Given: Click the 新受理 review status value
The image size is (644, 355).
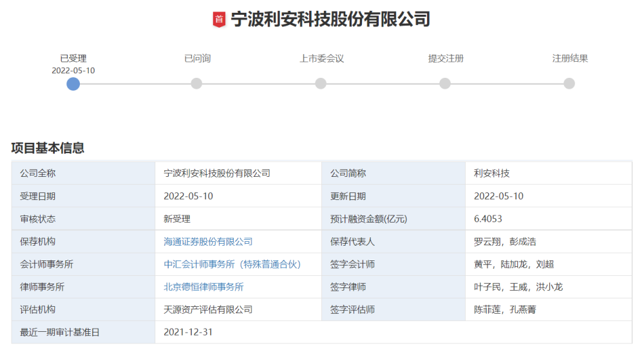Looking at the screenshot, I should pyautogui.click(x=177, y=219).
